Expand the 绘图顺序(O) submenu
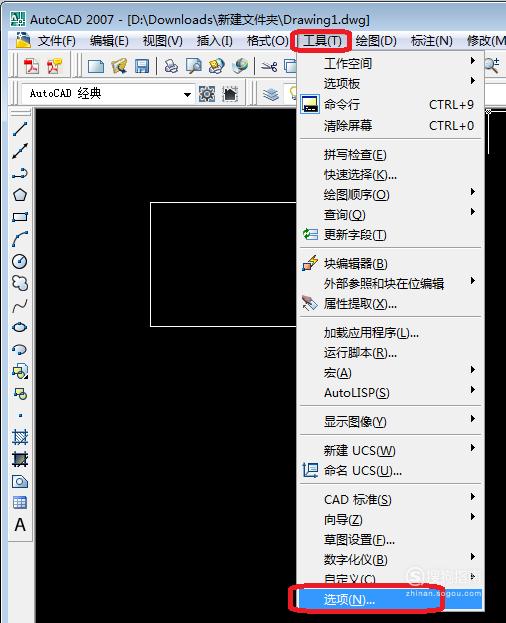The height and width of the screenshot is (623, 506). point(390,194)
